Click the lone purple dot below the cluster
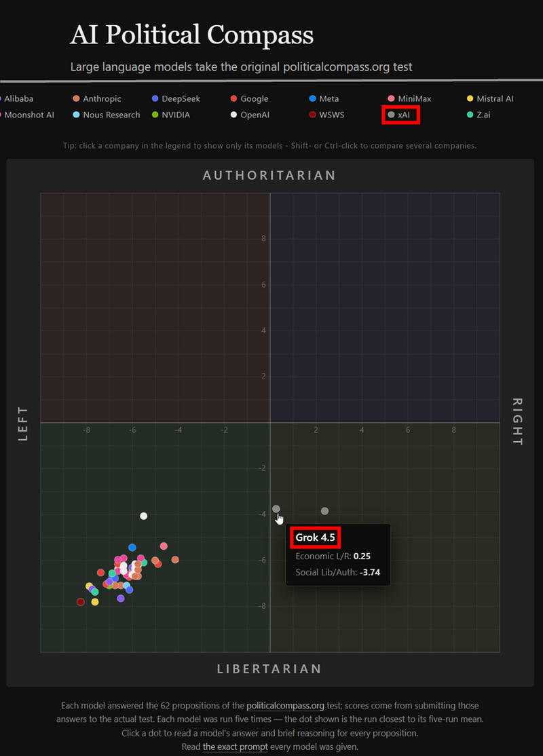This screenshot has height=756, width=543. [121, 599]
